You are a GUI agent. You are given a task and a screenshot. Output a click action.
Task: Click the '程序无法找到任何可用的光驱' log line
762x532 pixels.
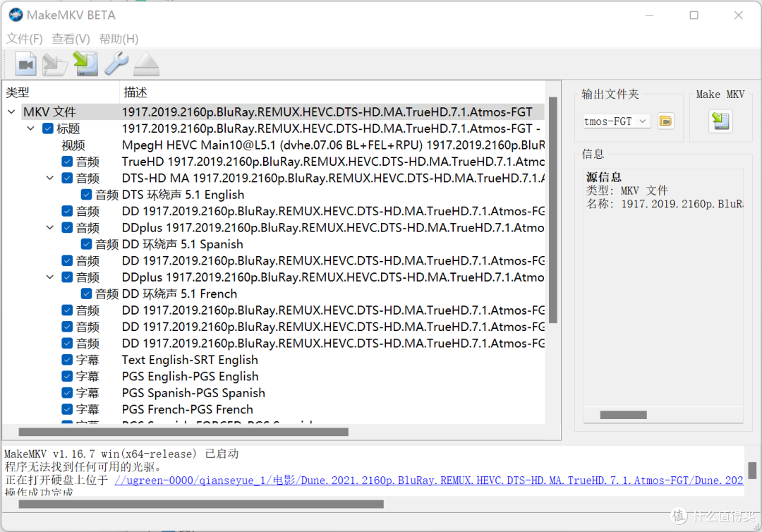point(83,467)
